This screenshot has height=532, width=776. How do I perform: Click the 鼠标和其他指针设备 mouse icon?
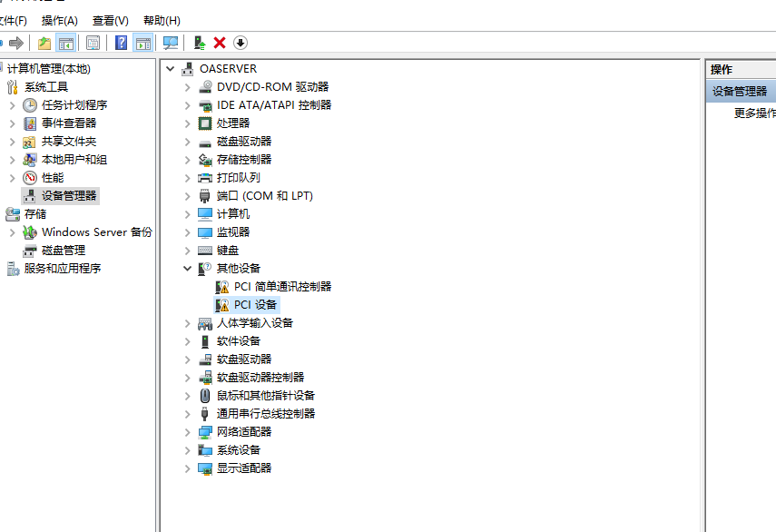[205, 396]
